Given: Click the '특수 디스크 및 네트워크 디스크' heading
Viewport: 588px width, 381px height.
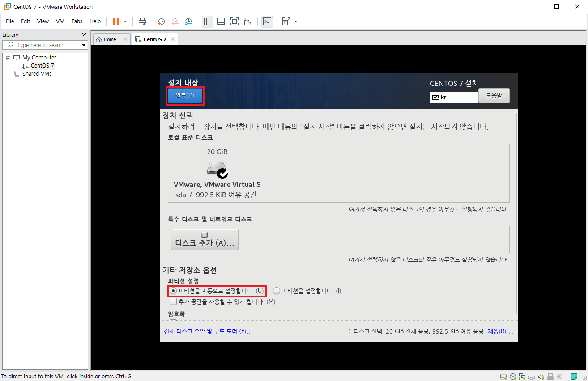Looking at the screenshot, I should tap(210, 220).
